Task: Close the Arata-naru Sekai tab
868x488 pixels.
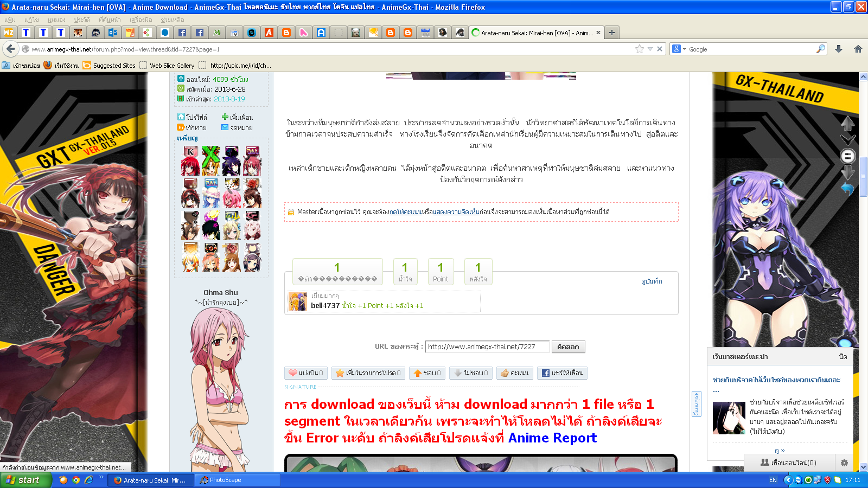Action: tap(598, 33)
